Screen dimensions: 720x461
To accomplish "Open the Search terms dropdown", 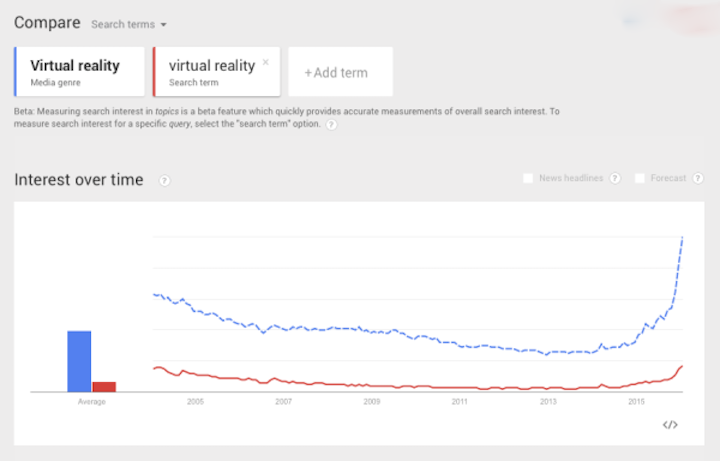I will point(128,23).
